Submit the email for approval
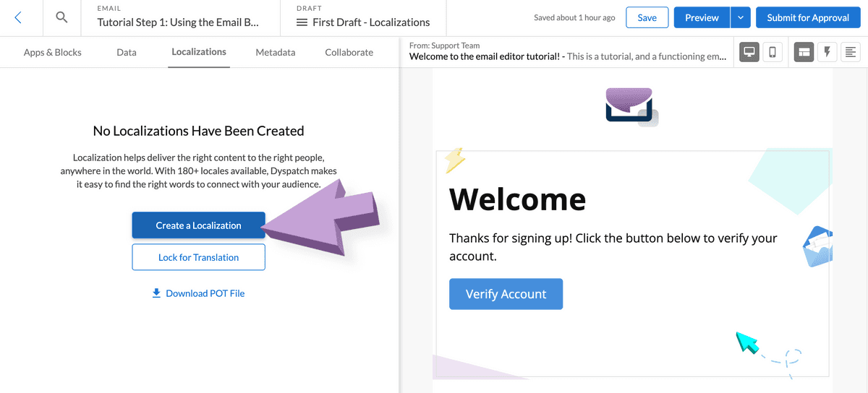The height and width of the screenshot is (393, 868). [808, 17]
